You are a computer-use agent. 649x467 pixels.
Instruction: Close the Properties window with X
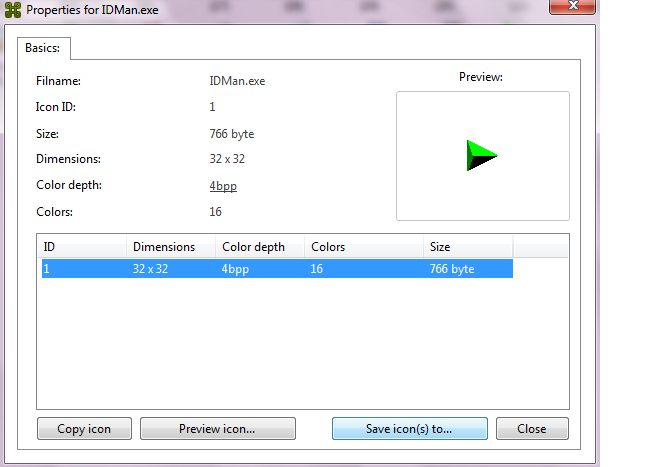pyautogui.click(x=572, y=6)
